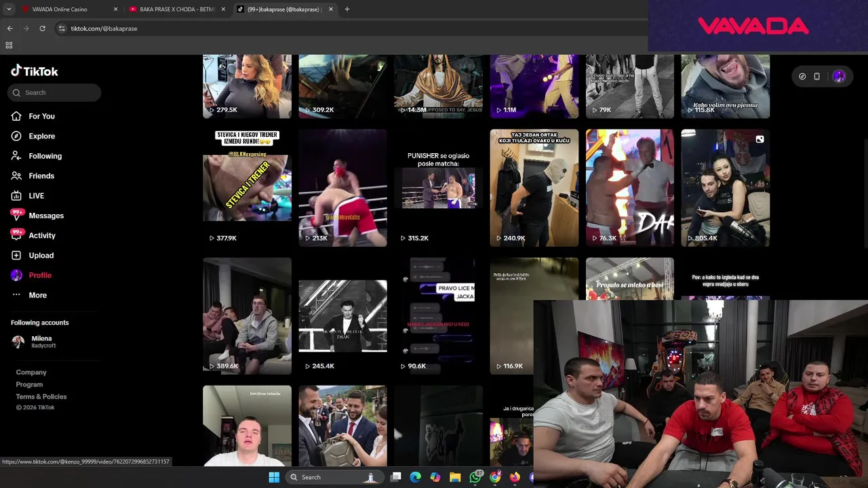
Task: Open the wedding video with men in suits
Action: [x=342, y=426]
